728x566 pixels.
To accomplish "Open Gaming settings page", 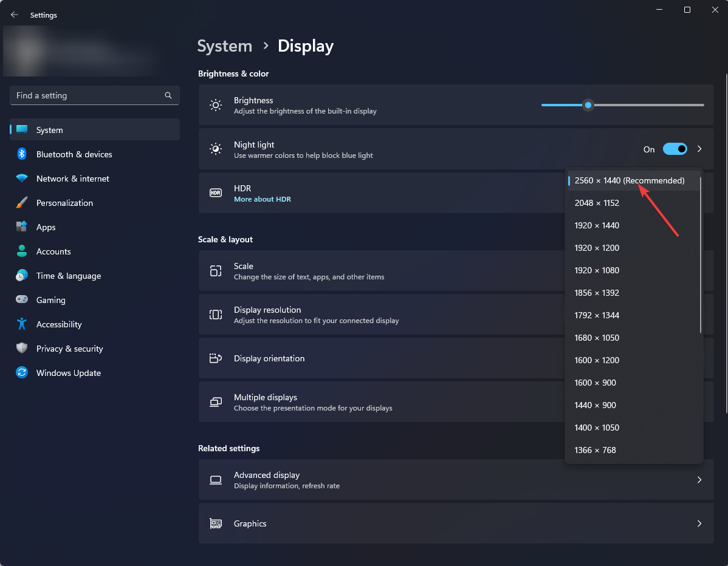I will pos(95,300).
